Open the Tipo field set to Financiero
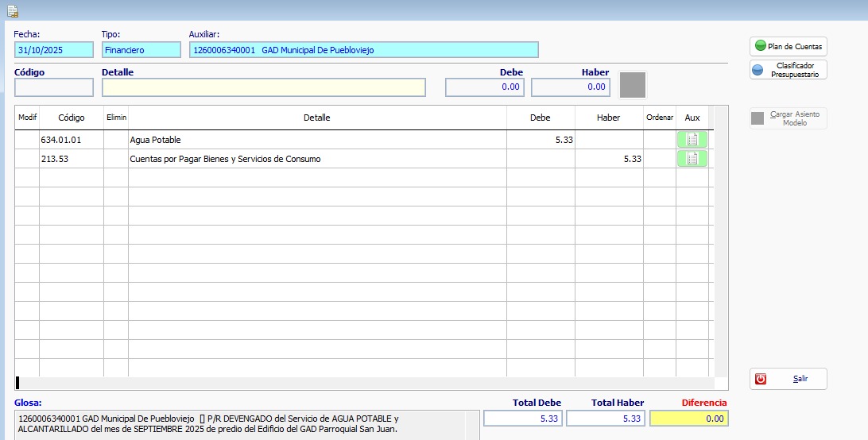 [x=141, y=50]
